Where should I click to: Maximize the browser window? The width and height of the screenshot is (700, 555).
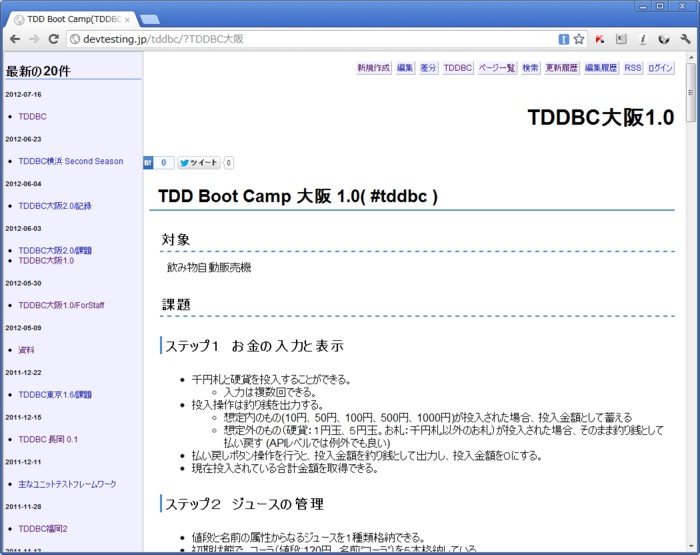[x=660, y=6]
